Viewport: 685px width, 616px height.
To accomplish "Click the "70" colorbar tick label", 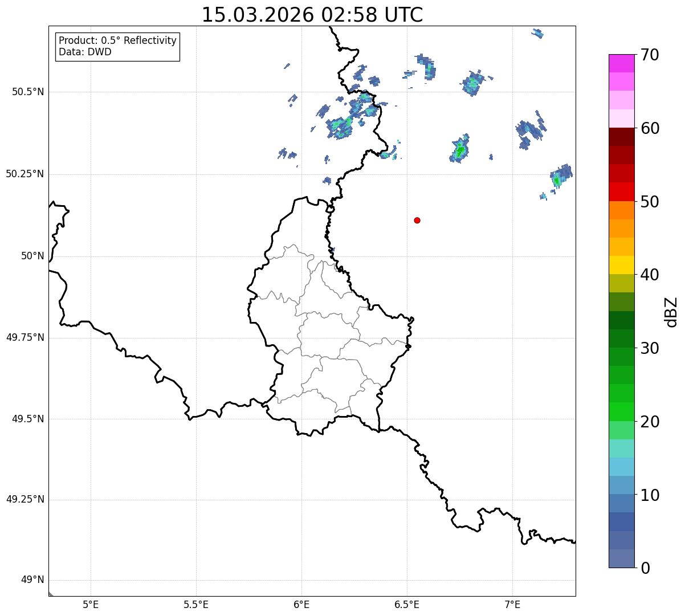I will 650,55.
